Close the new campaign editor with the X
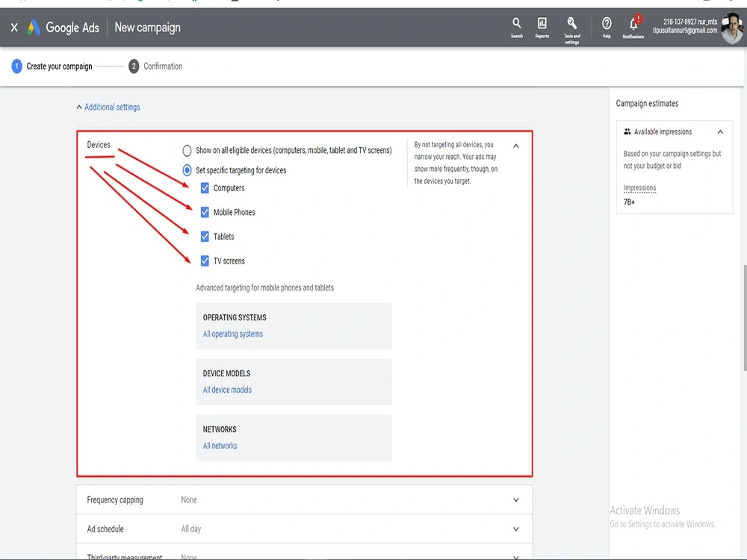 [14, 28]
